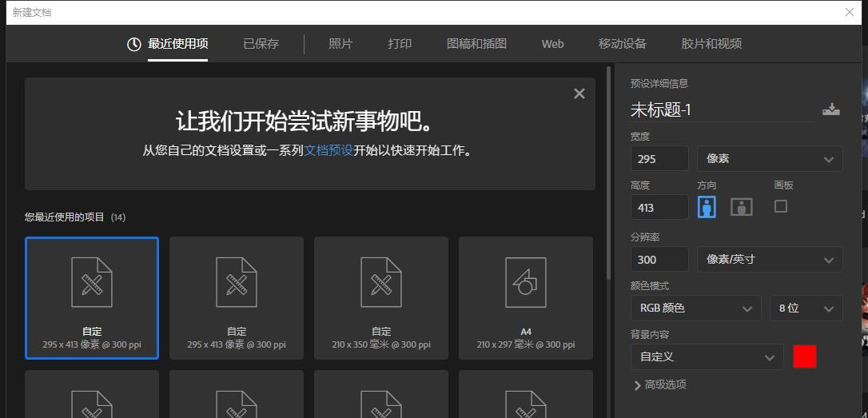Close the 新建文档 dialog window
This screenshot has height=418, width=868.
[x=850, y=12]
